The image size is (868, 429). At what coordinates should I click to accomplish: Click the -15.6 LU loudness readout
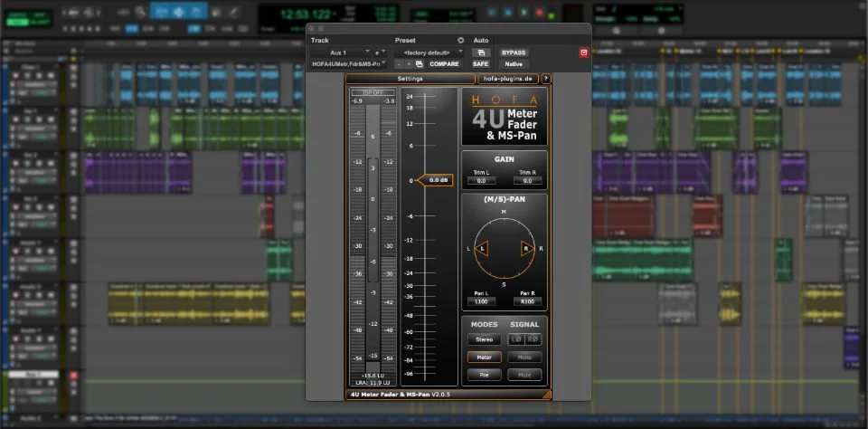(373, 376)
